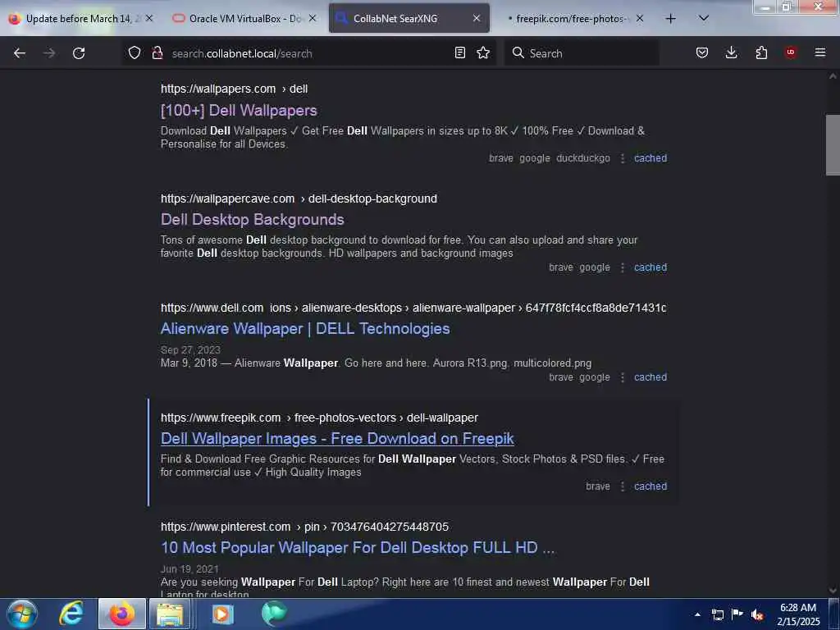The image size is (840, 630).
Task: Click the page vertical scrollbar thumb
Action: pyautogui.click(x=833, y=144)
